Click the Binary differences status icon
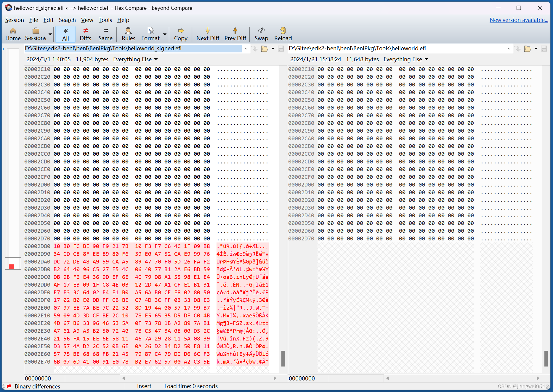The width and height of the screenshot is (553, 392). click(9, 386)
